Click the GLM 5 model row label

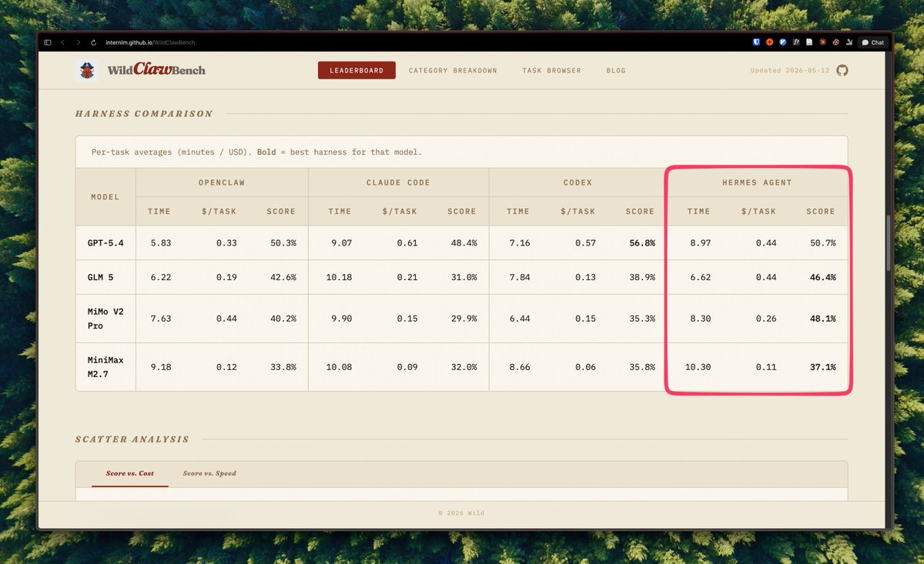[102, 277]
